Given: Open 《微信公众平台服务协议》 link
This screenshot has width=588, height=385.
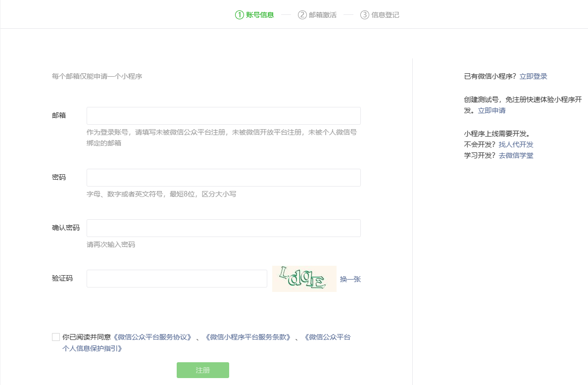Looking at the screenshot, I should pos(152,337).
